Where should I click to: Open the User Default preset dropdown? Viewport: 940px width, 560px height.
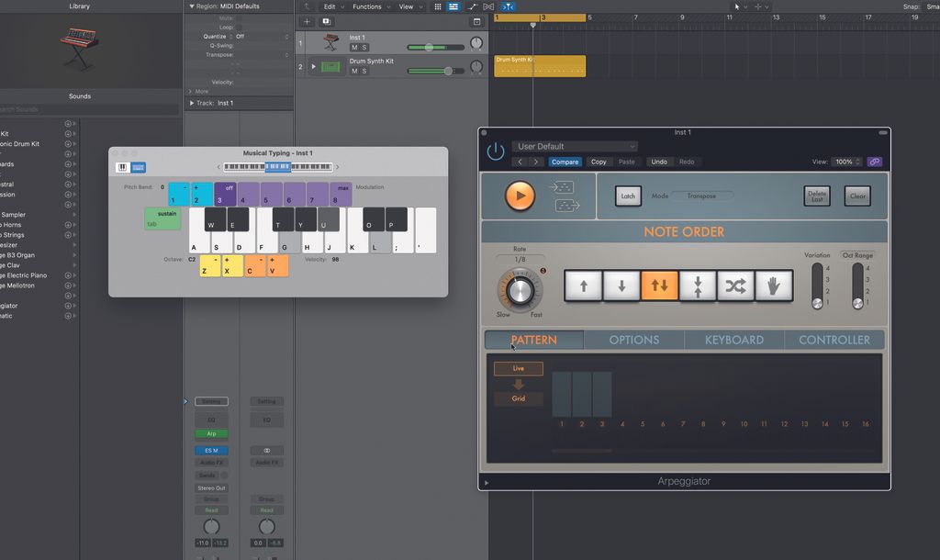point(576,145)
